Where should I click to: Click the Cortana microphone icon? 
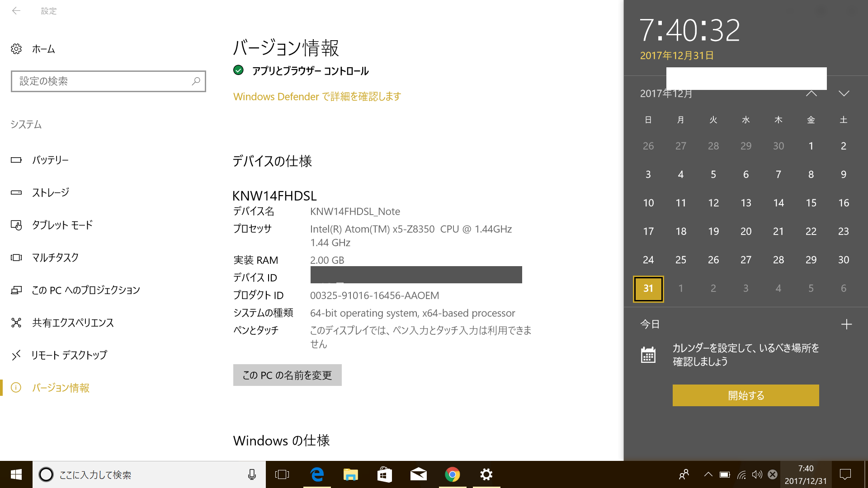252,474
